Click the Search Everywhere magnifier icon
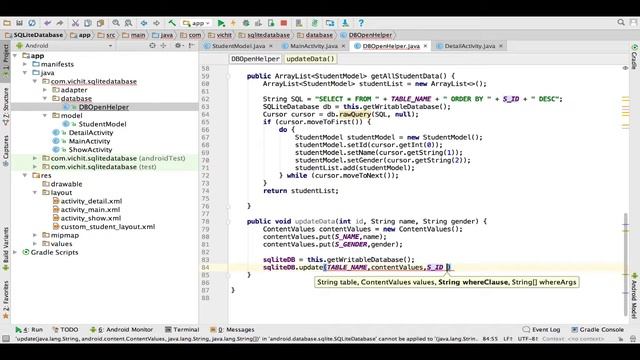The image size is (640, 360). pyautogui.click(x=621, y=23)
